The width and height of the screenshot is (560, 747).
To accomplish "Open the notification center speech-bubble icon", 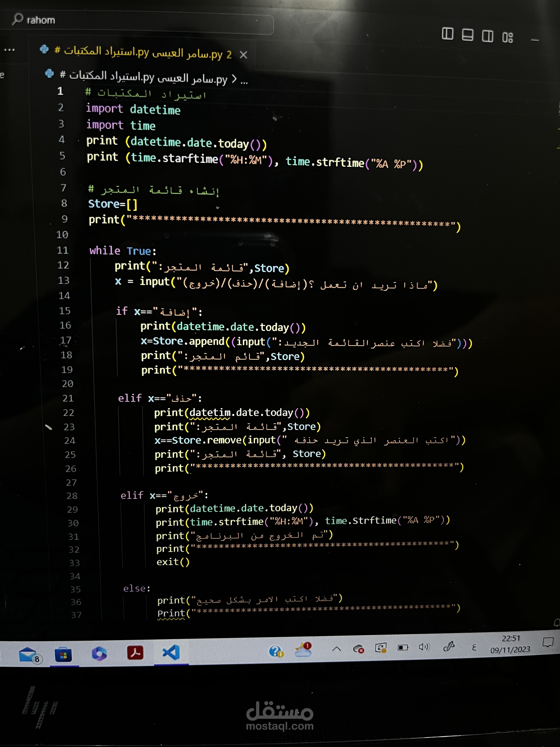I will [x=548, y=642].
